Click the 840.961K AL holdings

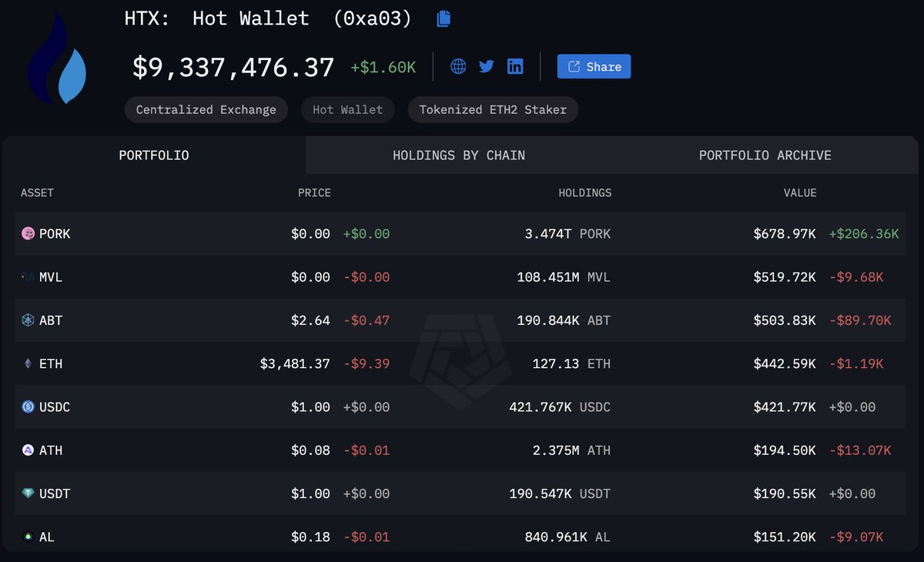pos(568,537)
